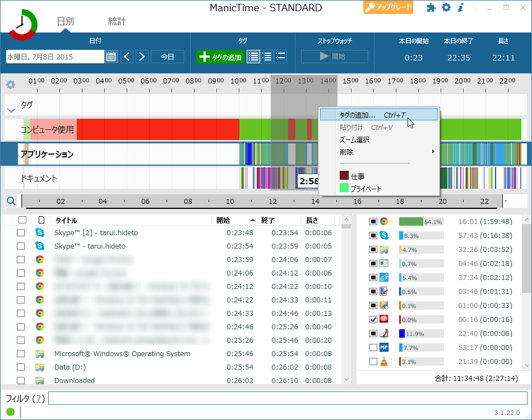Click the timeline settings gear icon

(11, 85)
